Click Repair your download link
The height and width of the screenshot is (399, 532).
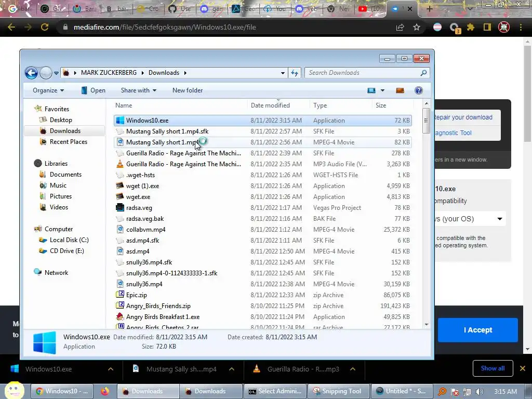(x=463, y=117)
